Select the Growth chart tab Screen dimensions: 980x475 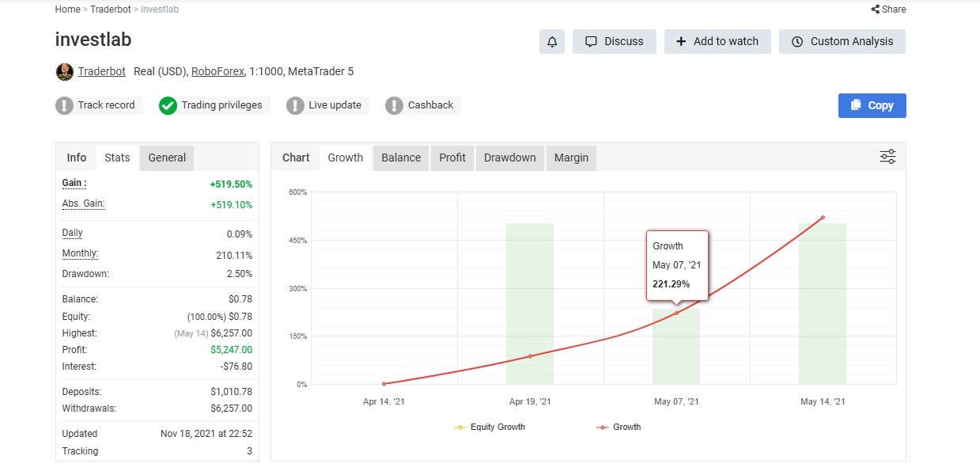pos(346,158)
